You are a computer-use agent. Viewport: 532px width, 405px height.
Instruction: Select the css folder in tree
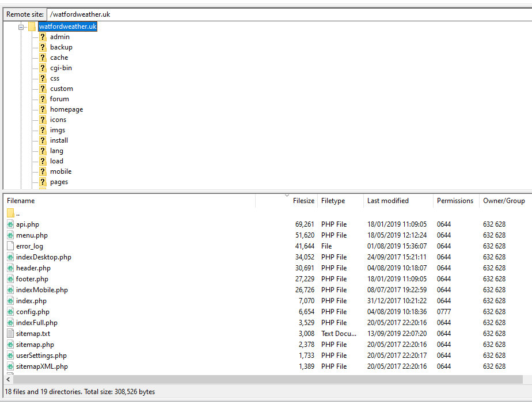tap(55, 78)
